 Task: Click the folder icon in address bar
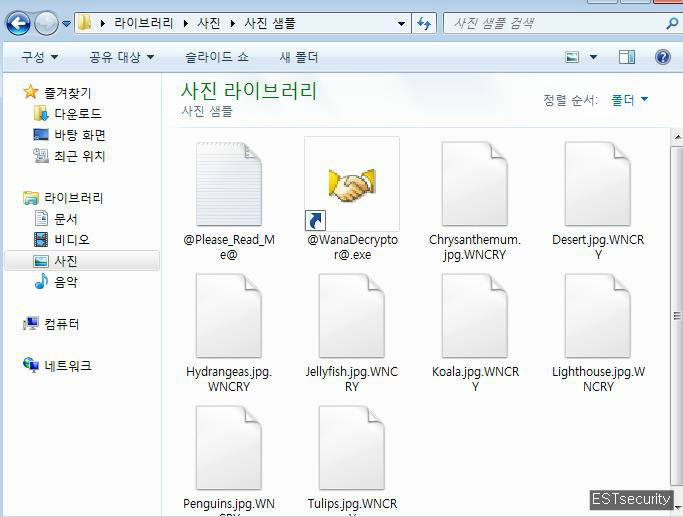pos(85,23)
